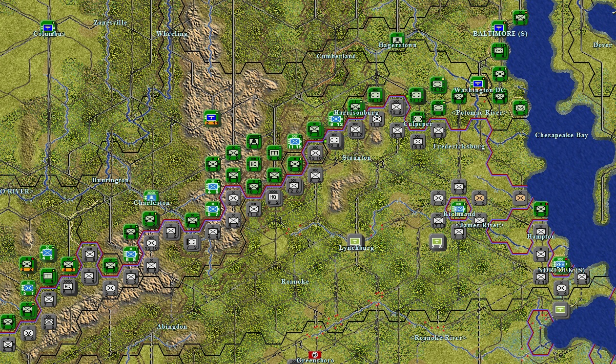Click the NORFOLK (S) label
The image size is (616, 364).
pyautogui.click(x=561, y=270)
